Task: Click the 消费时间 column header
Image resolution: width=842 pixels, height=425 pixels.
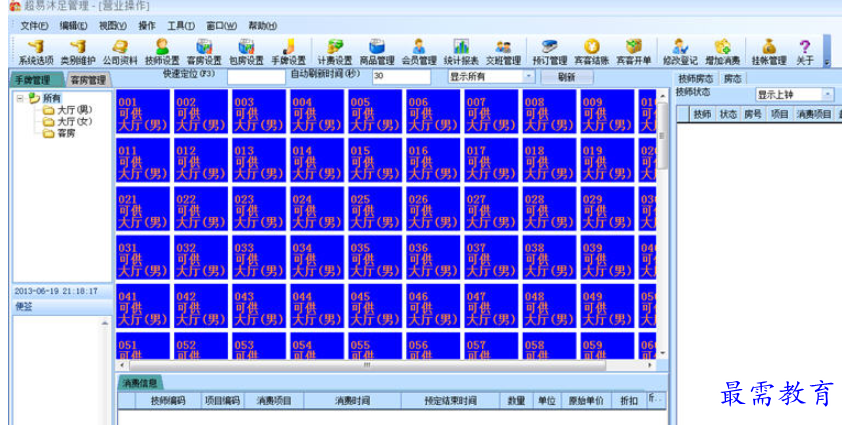Action: 352,401
